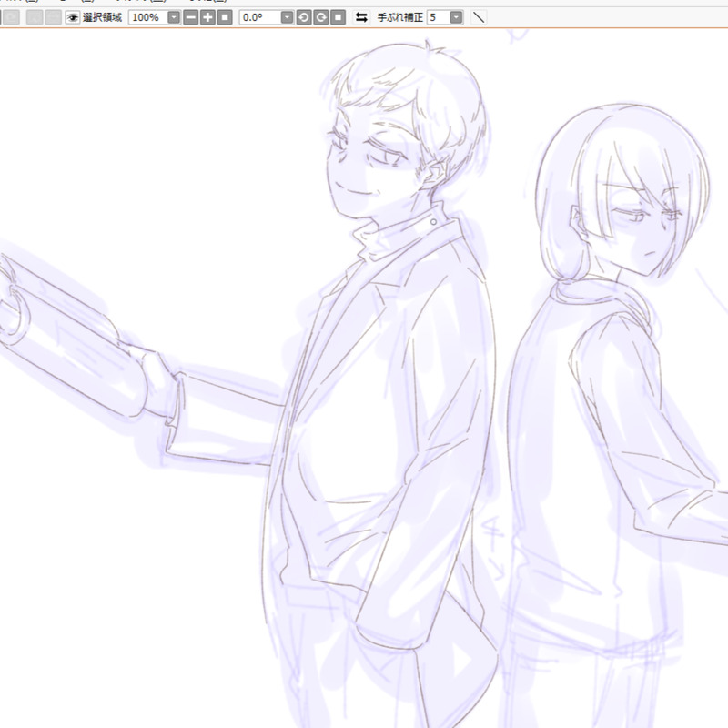Screen dimensions: 728x728
Task: Click the greyed-out deselect button
Action: click(35, 17)
